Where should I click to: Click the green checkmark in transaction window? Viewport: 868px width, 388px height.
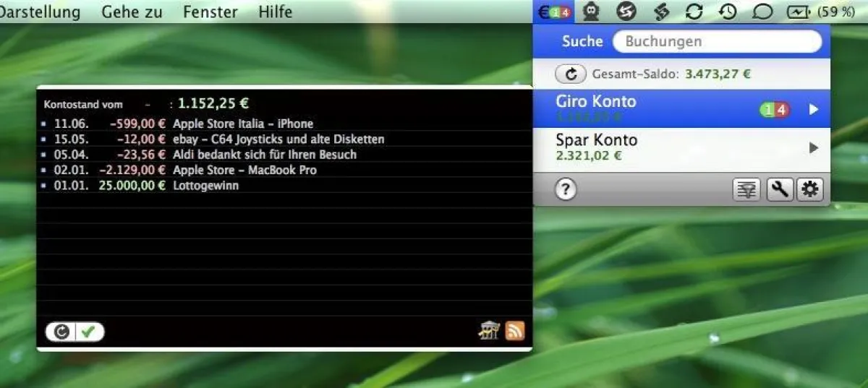coord(88,332)
